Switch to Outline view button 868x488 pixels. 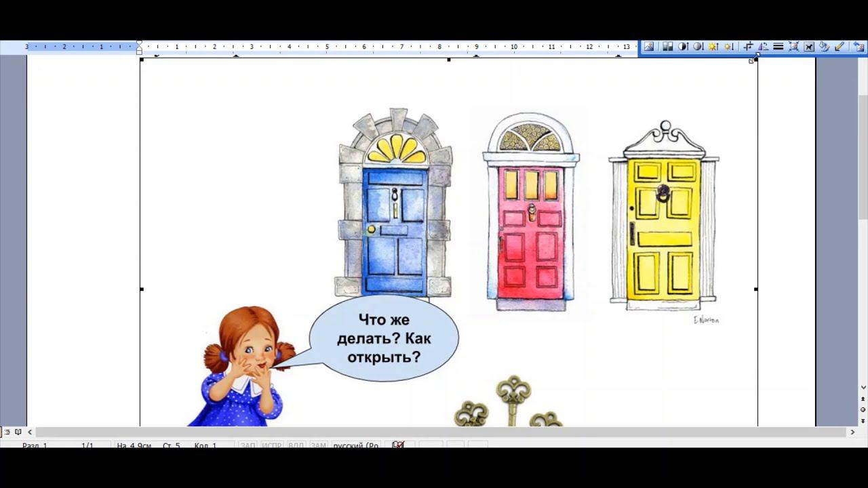click(7, 432)
